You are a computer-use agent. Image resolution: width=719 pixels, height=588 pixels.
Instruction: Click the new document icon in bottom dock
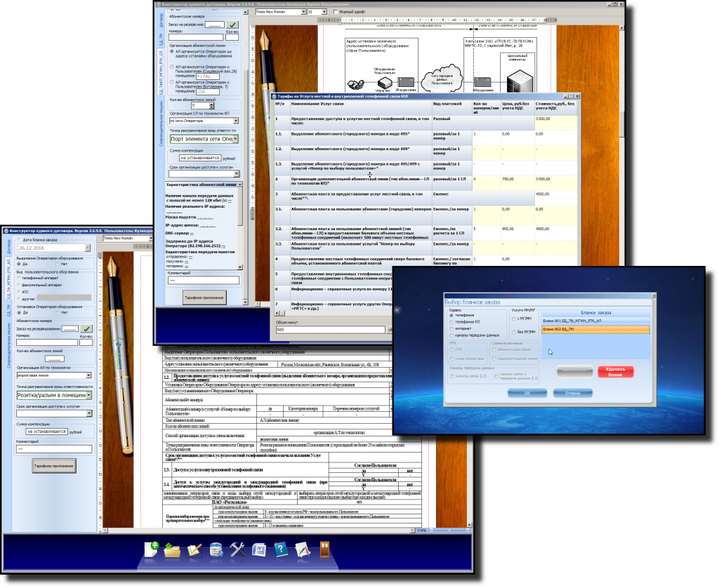click(x=152, y=549)
